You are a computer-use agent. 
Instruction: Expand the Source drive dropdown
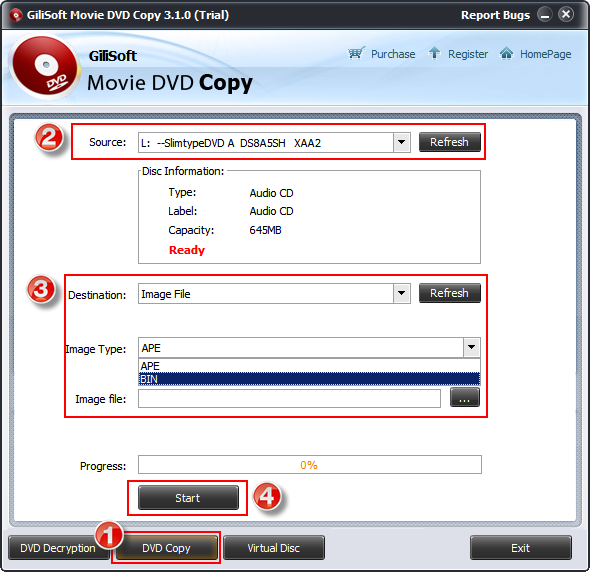[401, 142]
